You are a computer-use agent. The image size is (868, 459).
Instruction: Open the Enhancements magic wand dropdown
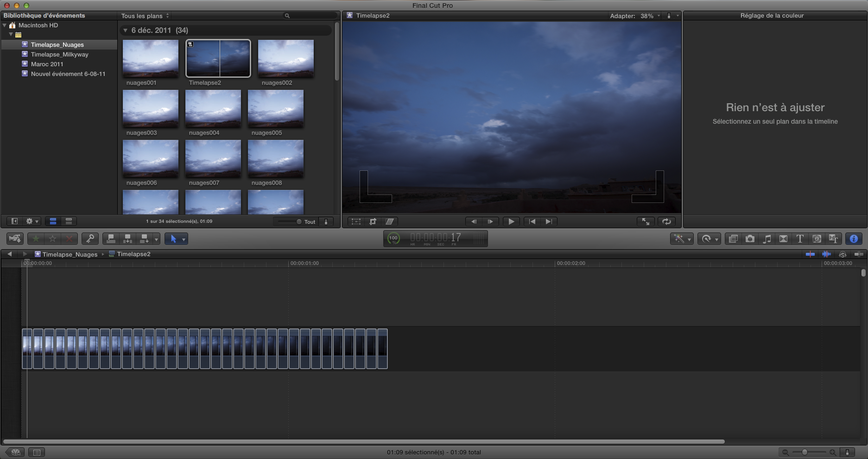682,239
